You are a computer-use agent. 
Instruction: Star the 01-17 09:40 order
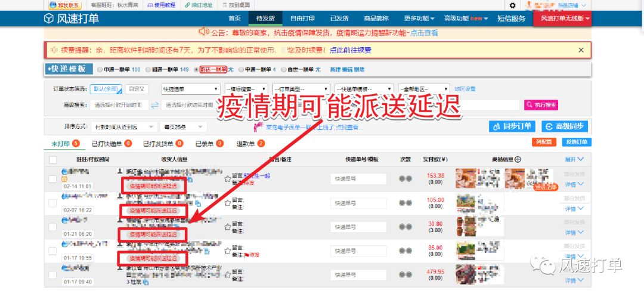click(228, 275)
